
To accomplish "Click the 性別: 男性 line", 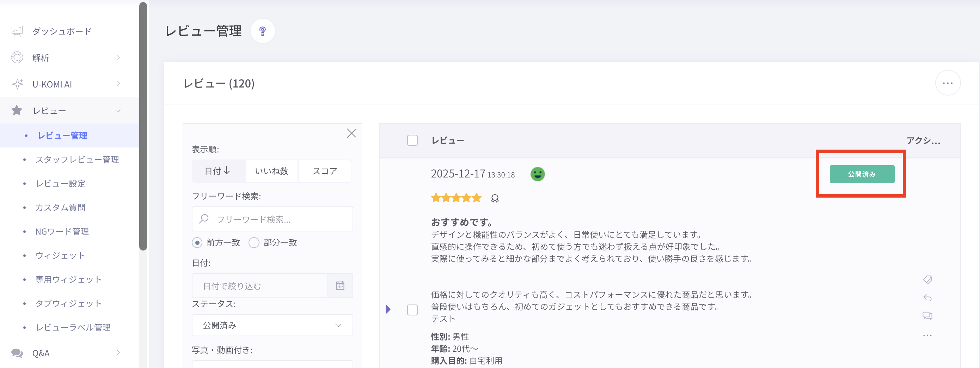I will [x=450, y=337].
